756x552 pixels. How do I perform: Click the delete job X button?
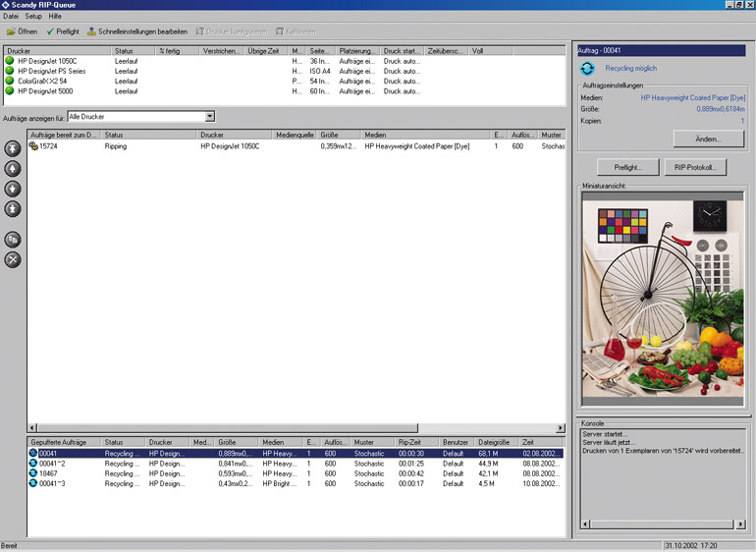point(13,259)
